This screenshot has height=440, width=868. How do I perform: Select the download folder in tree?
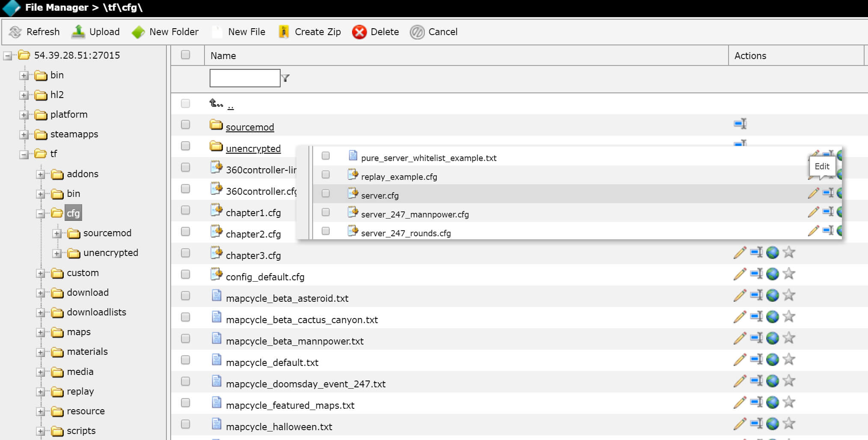pyautogui.click(x=88, y=292)
